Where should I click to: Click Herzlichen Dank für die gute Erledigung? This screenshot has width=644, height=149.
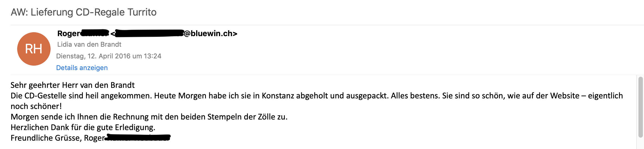83,127
